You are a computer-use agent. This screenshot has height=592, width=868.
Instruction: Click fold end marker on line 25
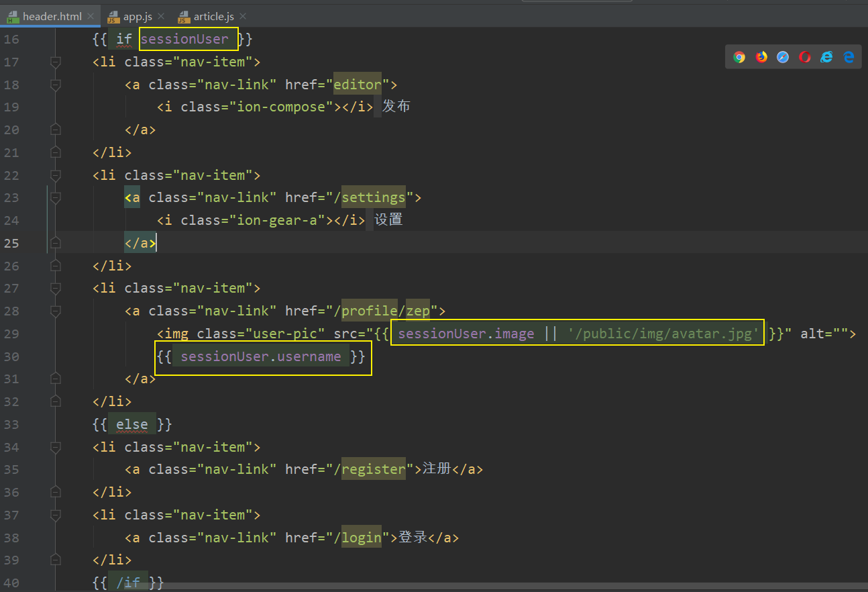pyautogui.click(x=56, y=243)
